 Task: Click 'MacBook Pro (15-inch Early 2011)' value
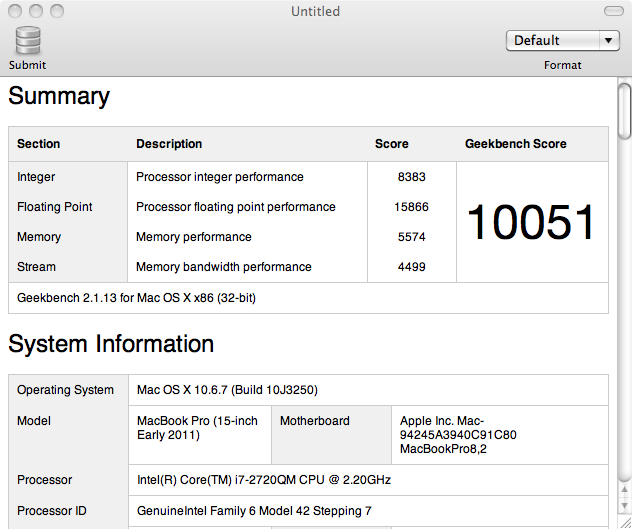(197, 428)
